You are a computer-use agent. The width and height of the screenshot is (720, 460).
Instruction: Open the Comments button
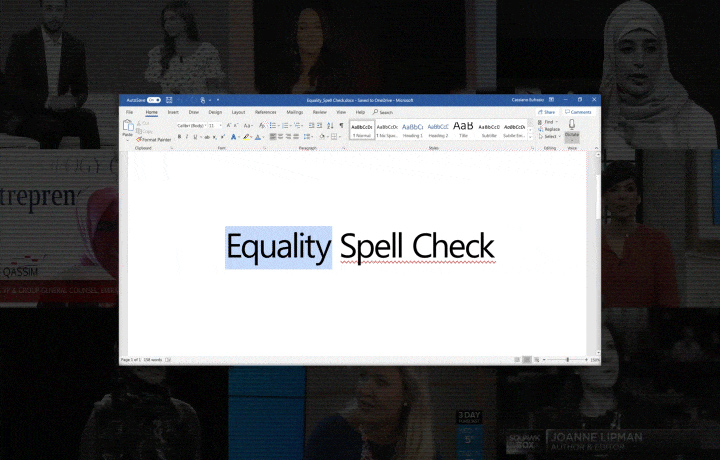pyautogui.click(x=578, y=112)
